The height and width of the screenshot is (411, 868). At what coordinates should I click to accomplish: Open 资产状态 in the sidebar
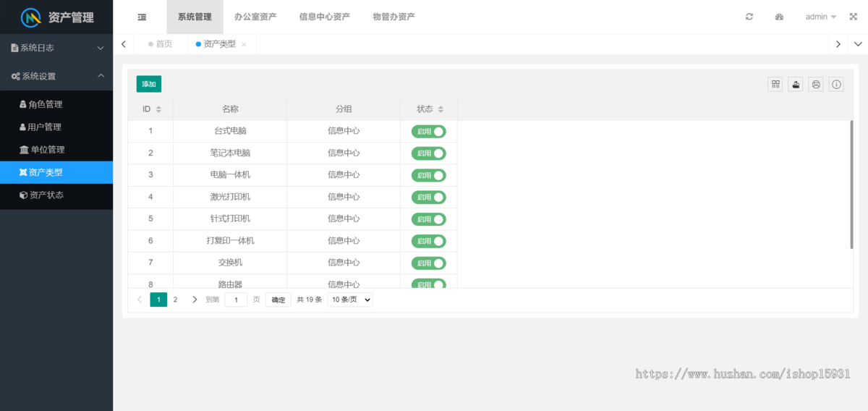click(x=56, y=195)
